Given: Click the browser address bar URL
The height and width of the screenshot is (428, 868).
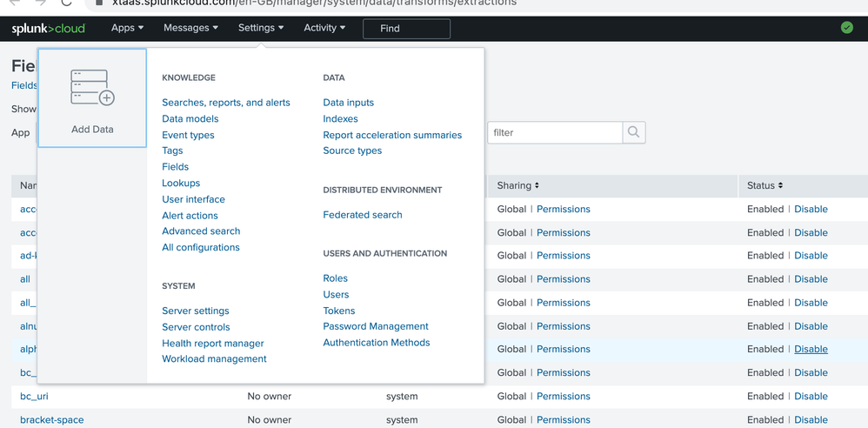Looking at the screenshot, I should tap(314, 3).
